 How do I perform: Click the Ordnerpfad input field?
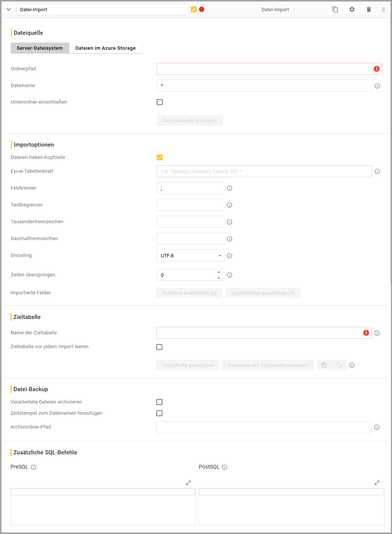click(x=264, y=69)
